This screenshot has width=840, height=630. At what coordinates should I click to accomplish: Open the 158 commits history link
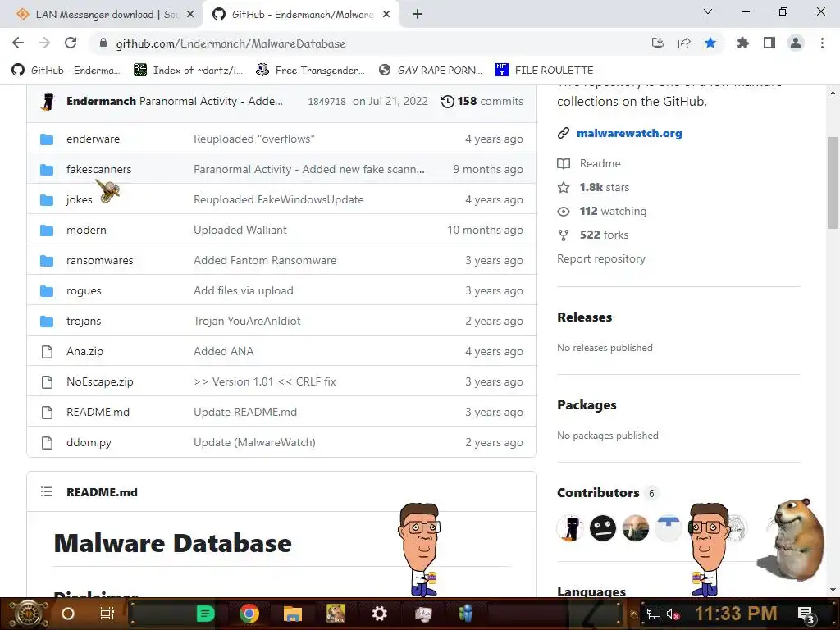[x=482, y=101]
